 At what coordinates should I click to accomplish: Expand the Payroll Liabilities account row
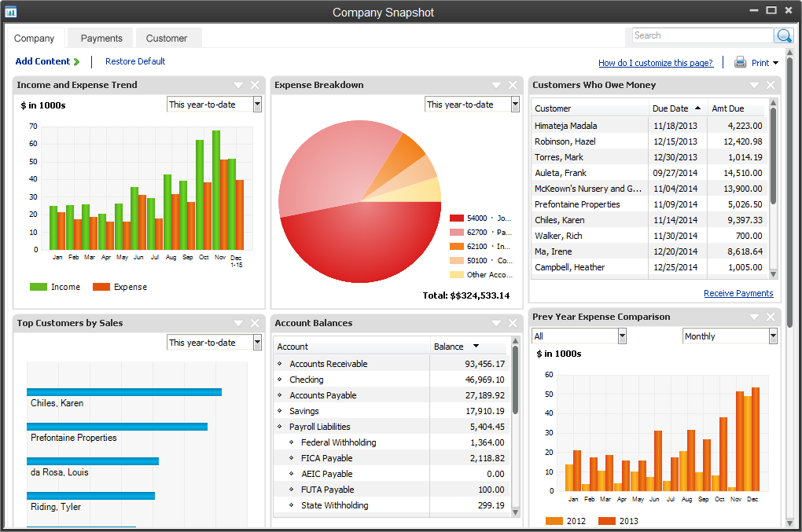click(280, 427)
